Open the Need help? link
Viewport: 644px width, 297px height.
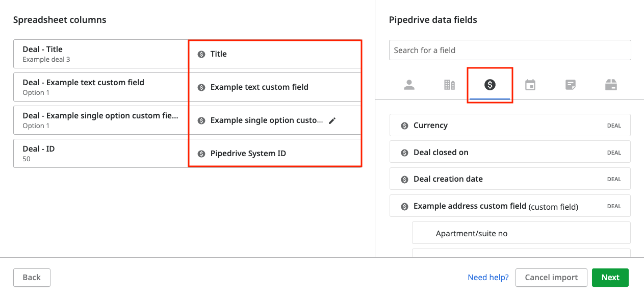488,278
